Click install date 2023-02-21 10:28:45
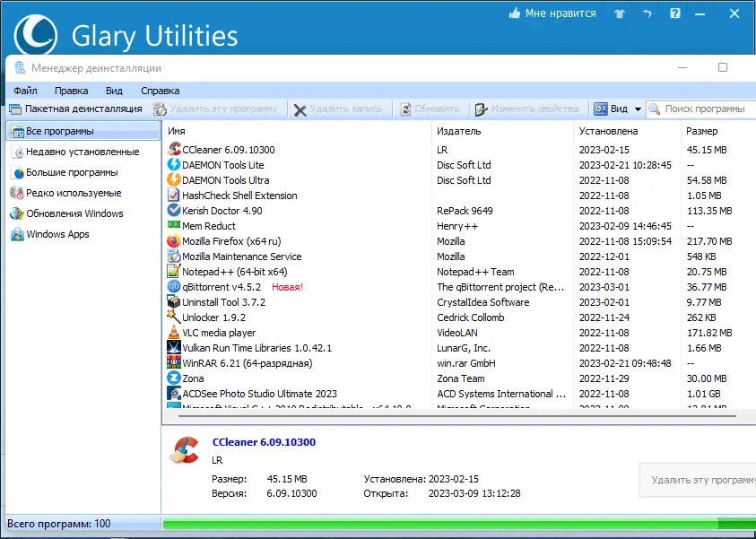 (x=625, y=165)
